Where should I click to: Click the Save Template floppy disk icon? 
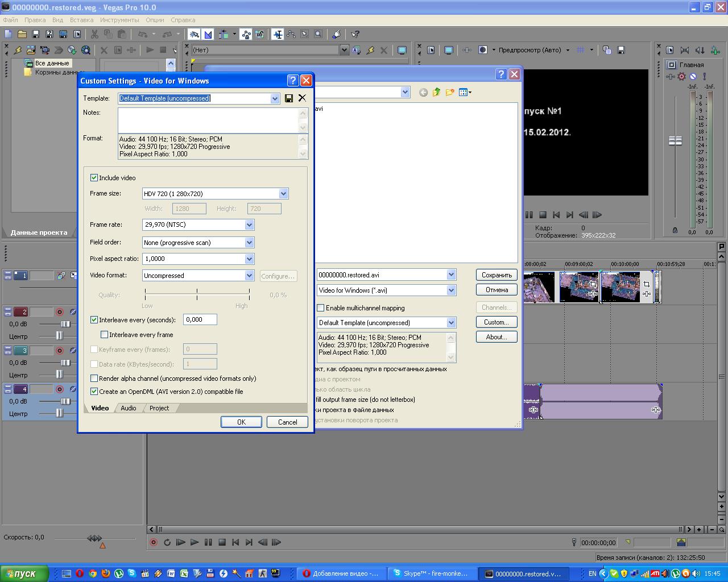[x=289, y=98]
